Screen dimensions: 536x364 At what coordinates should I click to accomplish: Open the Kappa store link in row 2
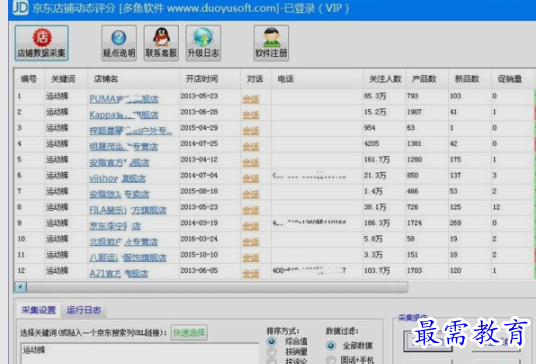[124, 115]
